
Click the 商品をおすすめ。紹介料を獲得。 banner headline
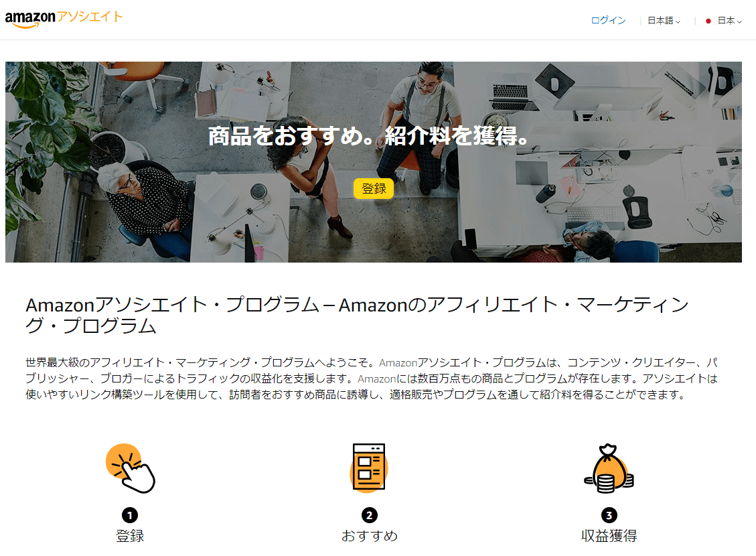click(369, 136)
